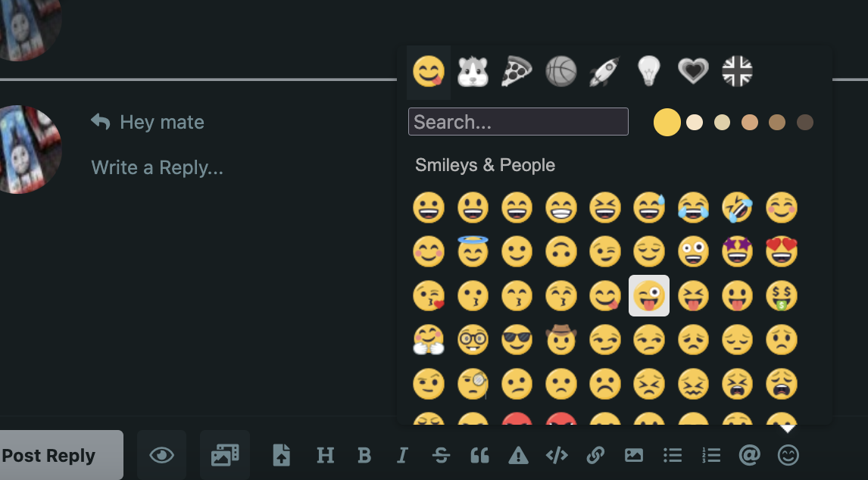The height and width of the screenshot is (480, 868).
Task: Insert an image with picture icon
Action: 634,456
